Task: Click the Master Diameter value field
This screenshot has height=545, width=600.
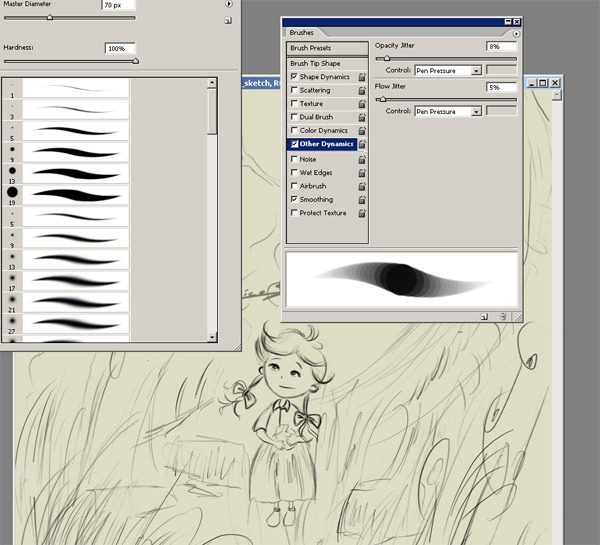Action: [119, 5]
